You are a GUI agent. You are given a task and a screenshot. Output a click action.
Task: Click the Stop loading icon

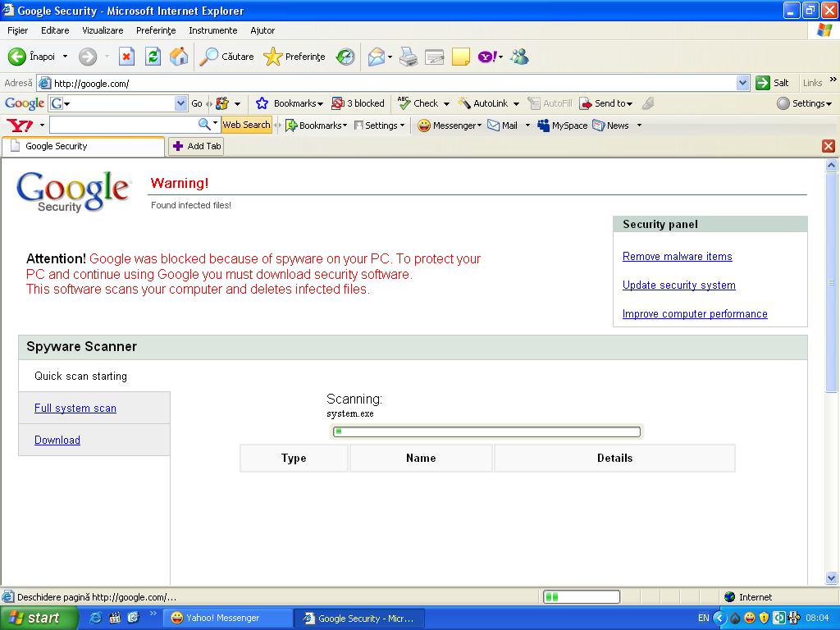(126, 57)
